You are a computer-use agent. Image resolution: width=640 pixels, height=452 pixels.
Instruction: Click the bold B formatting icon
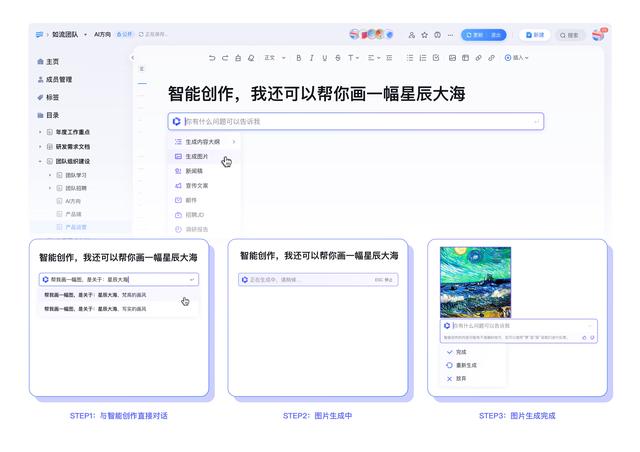299,58
